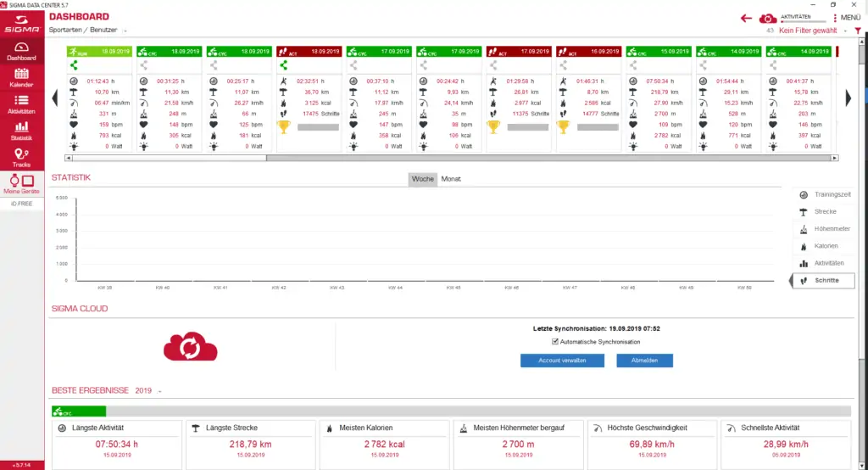Click the red filter funnel icon
Screen dimensions: 868x470
coord(857,31)
